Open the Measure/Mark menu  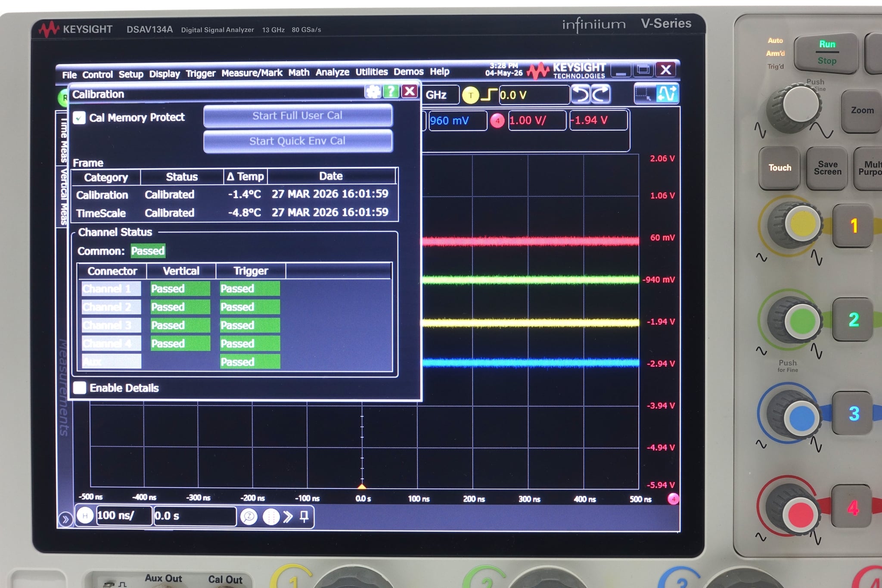(x=252, y=73)
